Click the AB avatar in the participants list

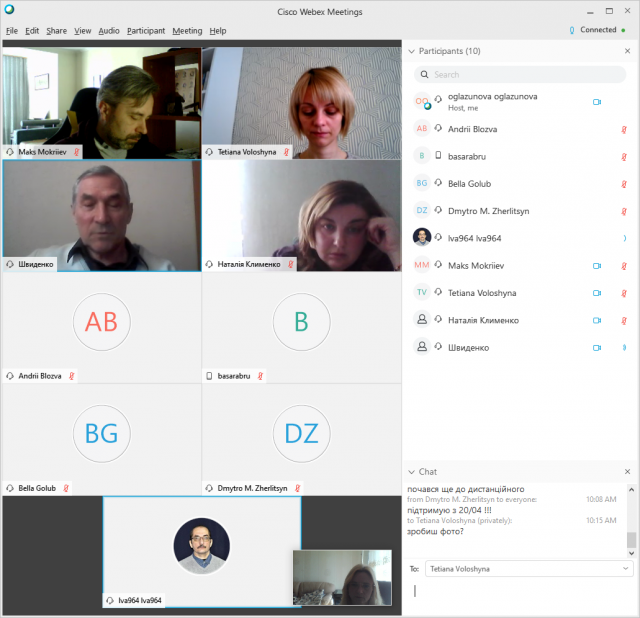tap(422, 129)
